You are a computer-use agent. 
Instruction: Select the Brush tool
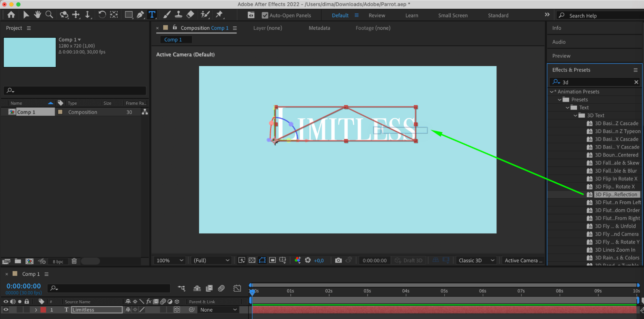[167, 15]
